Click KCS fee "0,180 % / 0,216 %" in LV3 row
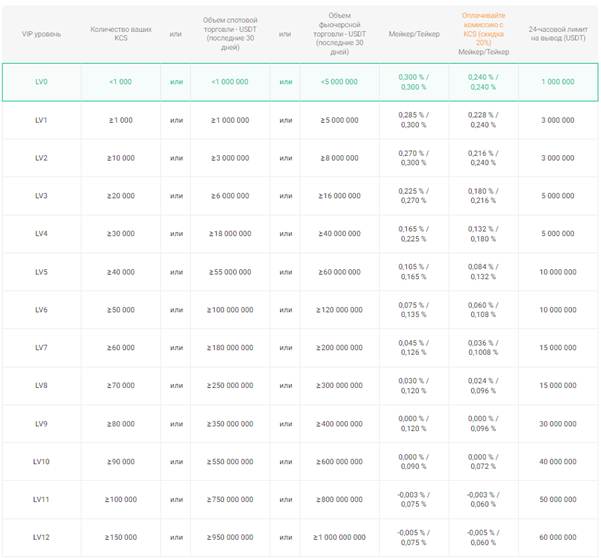601x559 pixels. point(483,196)
